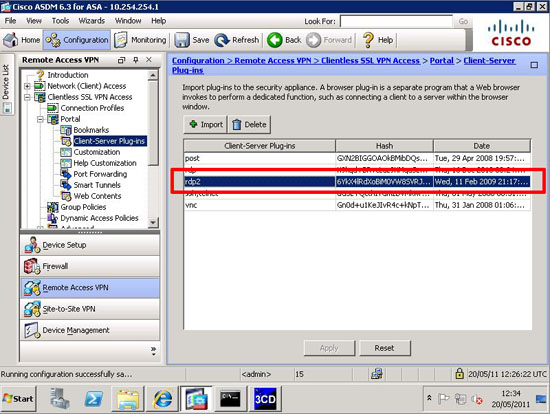Screen dimensions: 550x414
Task: Open the Window menu
Action: click(x=128, y=21)
